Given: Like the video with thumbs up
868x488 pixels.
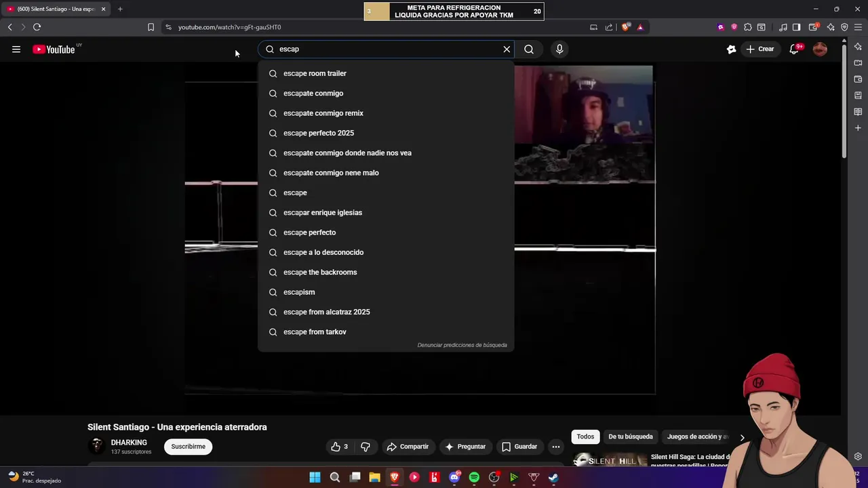Looking at the screenshot, I should [340, 447].
